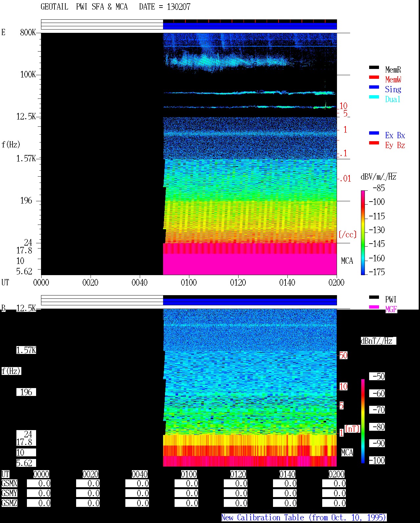Click the 0100 UT tick on E panel
The width and height of the screenshot is (420, 523).
point(189,282)
